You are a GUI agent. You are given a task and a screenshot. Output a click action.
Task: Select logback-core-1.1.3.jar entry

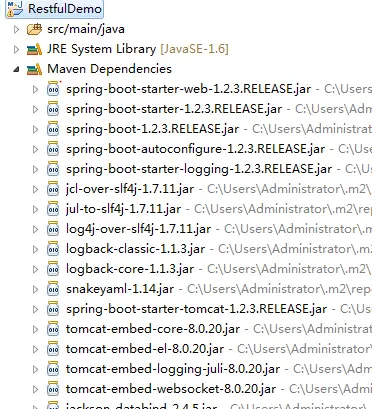pyautogui.click(x=130, y=269)
